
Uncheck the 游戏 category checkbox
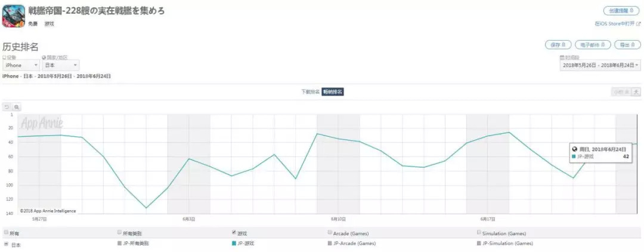click(234, 232)
